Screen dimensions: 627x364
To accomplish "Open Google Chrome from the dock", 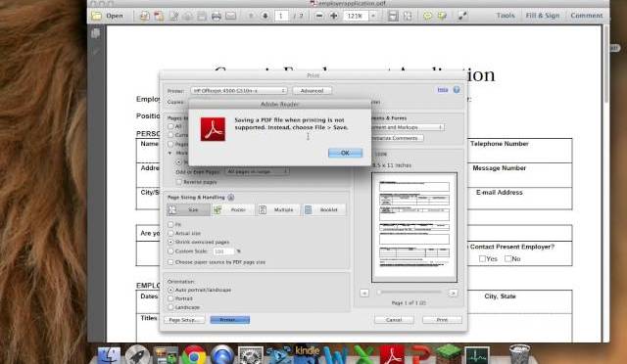I will [x=194, y=355].
